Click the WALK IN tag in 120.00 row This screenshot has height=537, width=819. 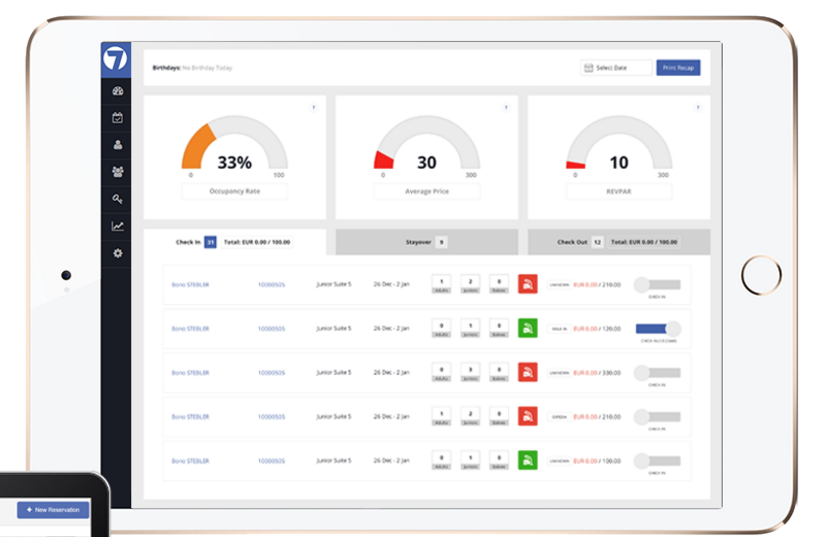tap(559, 329)
